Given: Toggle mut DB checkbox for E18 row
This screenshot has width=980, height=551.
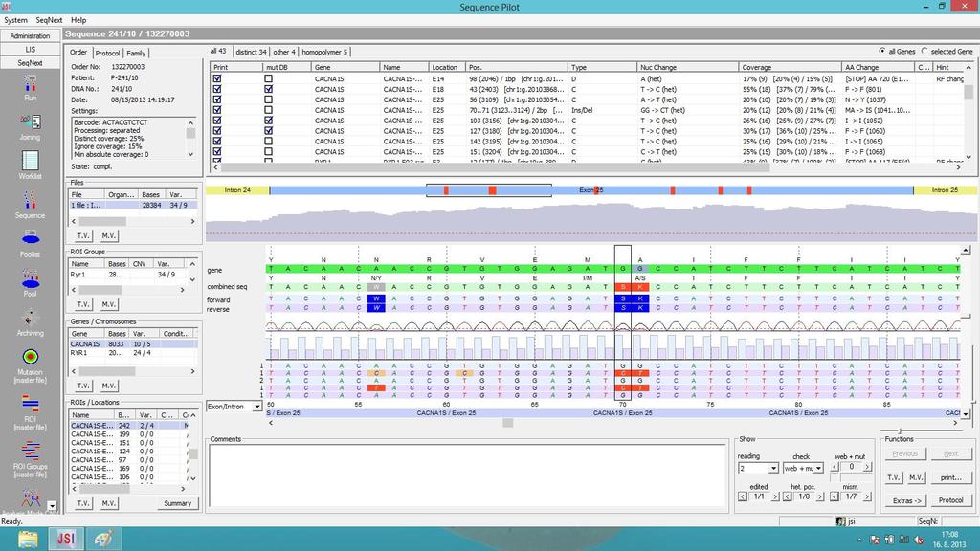Looking at the screenshot, I should (268, 89).
